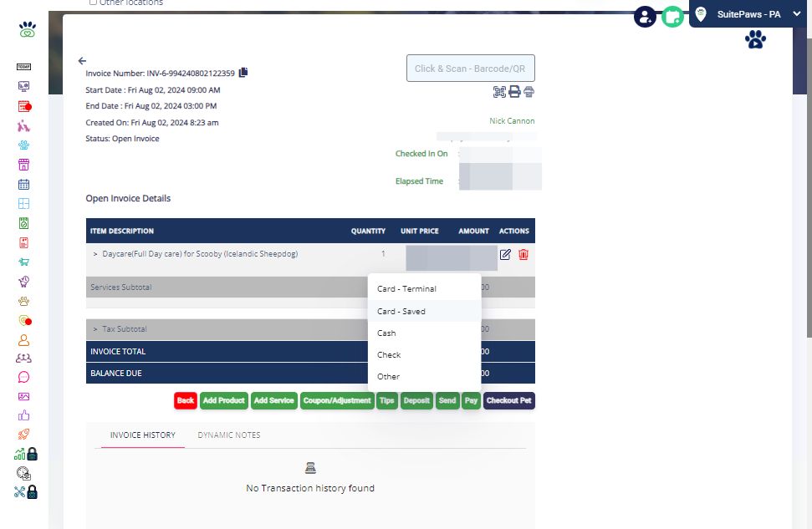Open the tan paw icon in sidebar
Screen dimensions: 812x529
tap(23, 301)
